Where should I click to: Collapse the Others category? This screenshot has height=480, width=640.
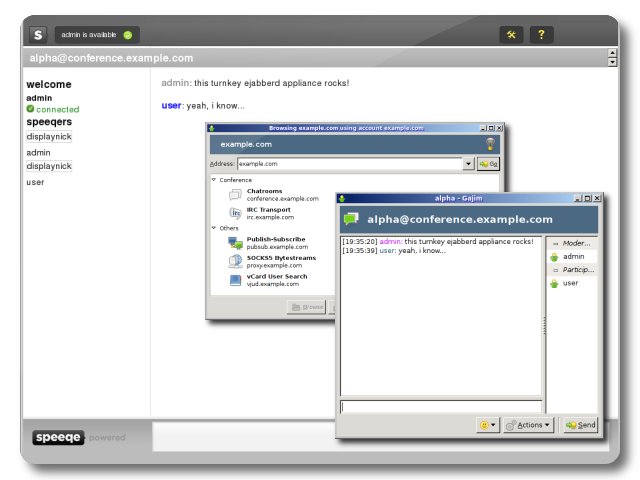click(214, 228)
